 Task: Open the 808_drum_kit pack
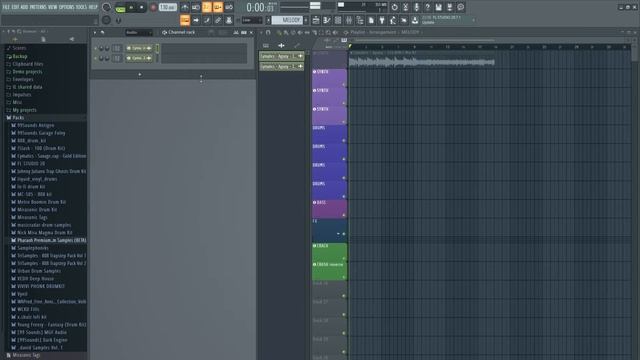click(x=31, y=141)
